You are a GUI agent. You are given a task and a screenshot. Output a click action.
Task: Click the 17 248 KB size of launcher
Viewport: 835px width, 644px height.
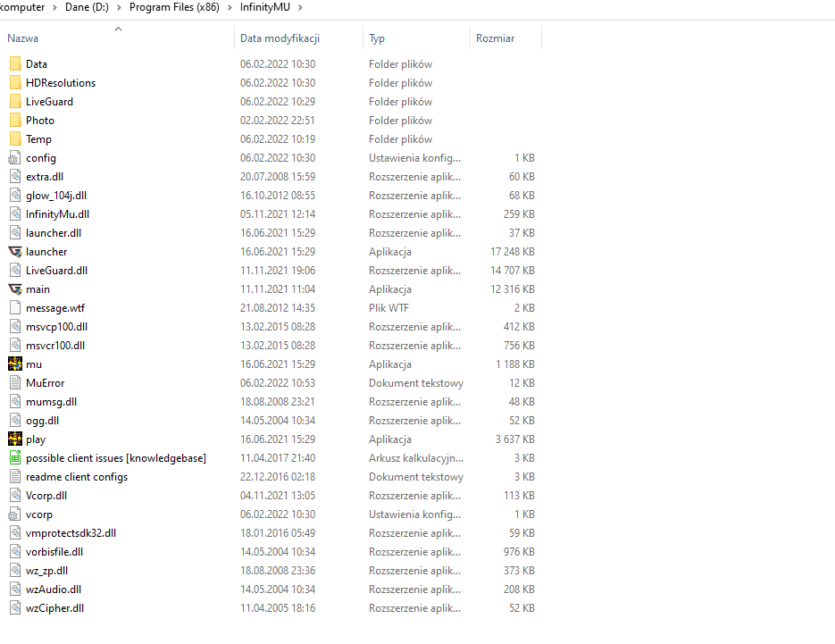point(513,251)
